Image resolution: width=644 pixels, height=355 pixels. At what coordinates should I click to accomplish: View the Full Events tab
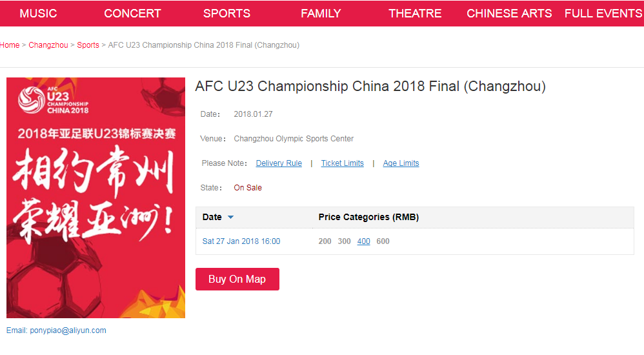click(603, 14)
